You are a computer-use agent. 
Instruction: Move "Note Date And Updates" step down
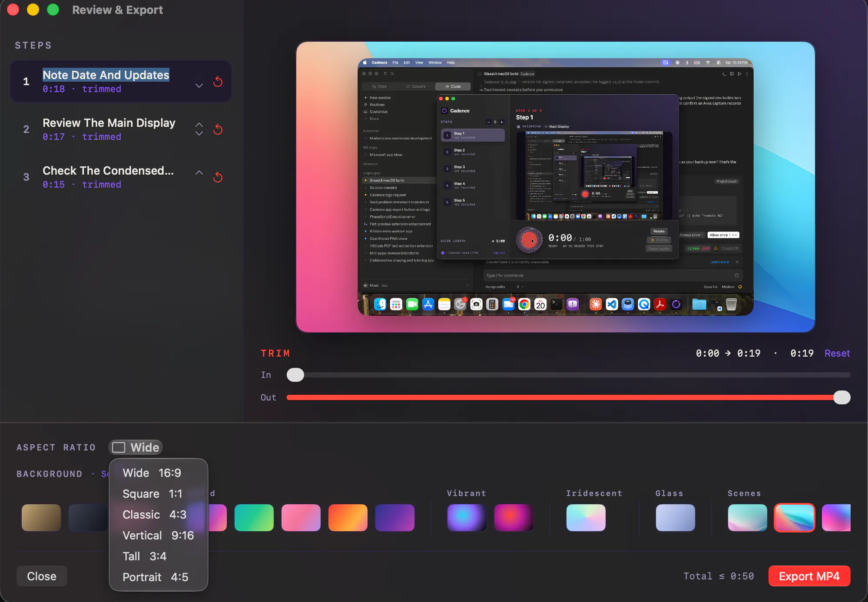[199, 86]
